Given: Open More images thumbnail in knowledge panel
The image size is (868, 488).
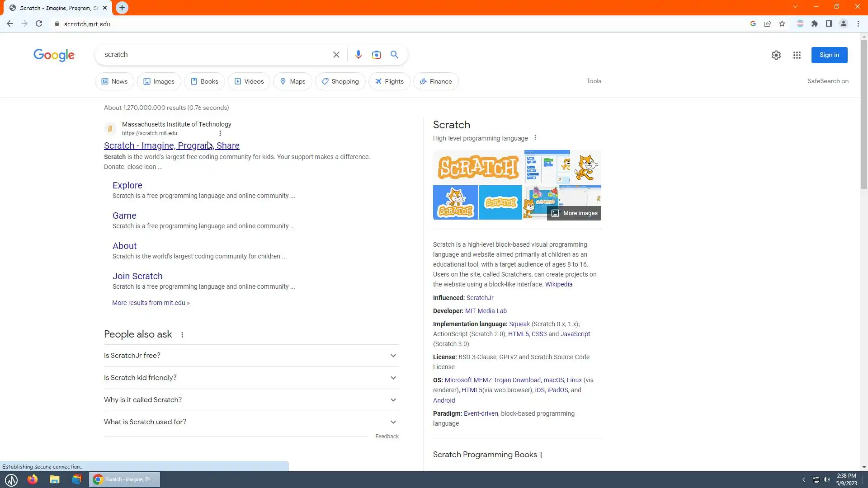Looking at the screenshot, I should 574,213.
